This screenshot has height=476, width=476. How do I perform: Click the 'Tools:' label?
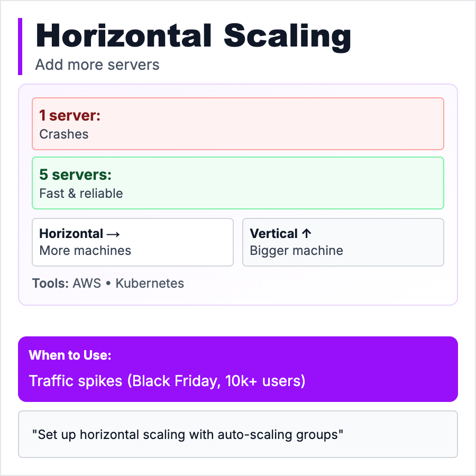point(50,283)
